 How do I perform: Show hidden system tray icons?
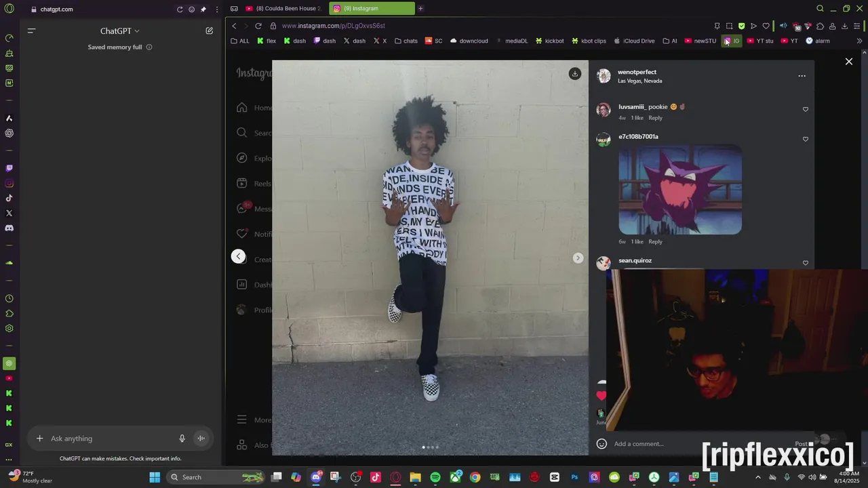[x=758, y=477]
